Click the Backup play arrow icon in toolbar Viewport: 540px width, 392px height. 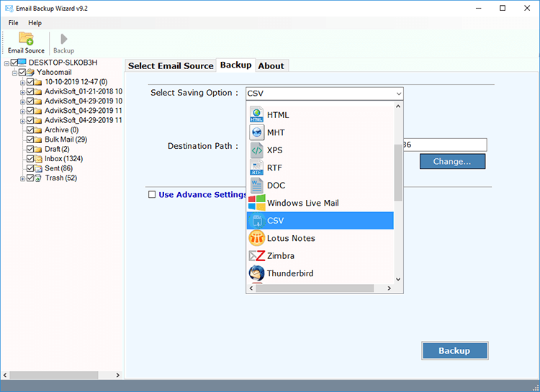63,39
